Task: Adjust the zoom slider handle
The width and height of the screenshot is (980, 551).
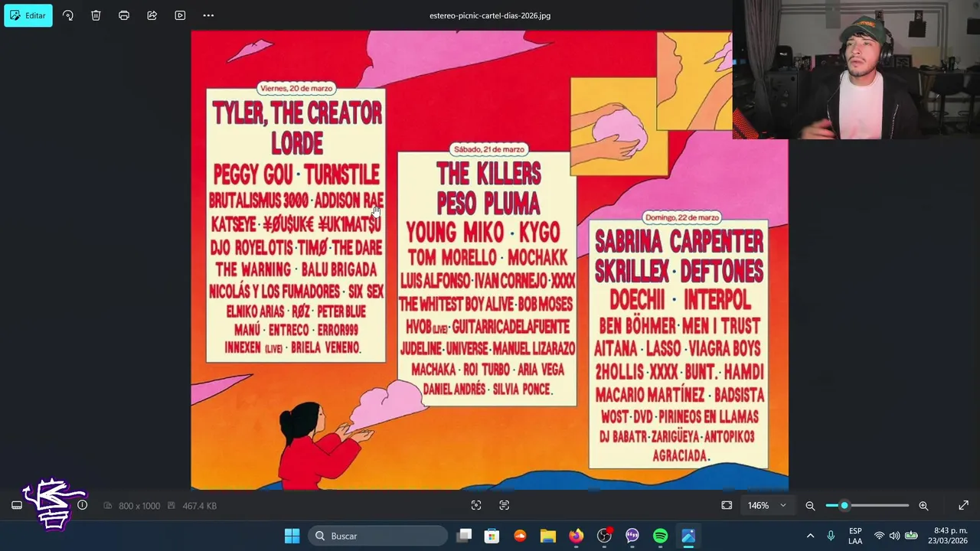Action: pos(844,506)
